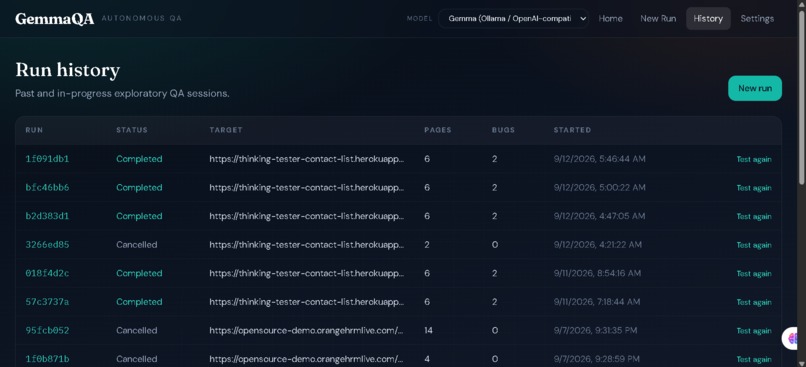Click the 9/12/2026, 5:46:44 AM timestamp
This screenshot has width=806, height=367.
(599, 159)
